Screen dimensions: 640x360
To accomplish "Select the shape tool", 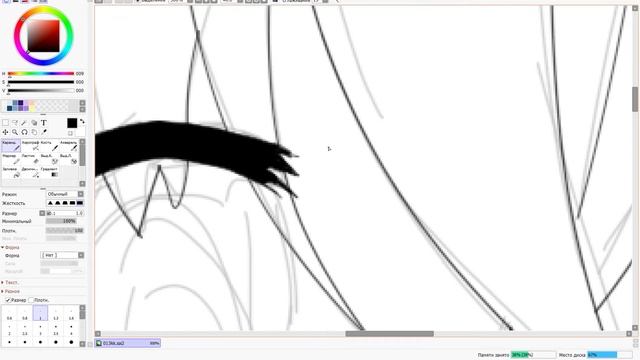I will pos(34,122).
